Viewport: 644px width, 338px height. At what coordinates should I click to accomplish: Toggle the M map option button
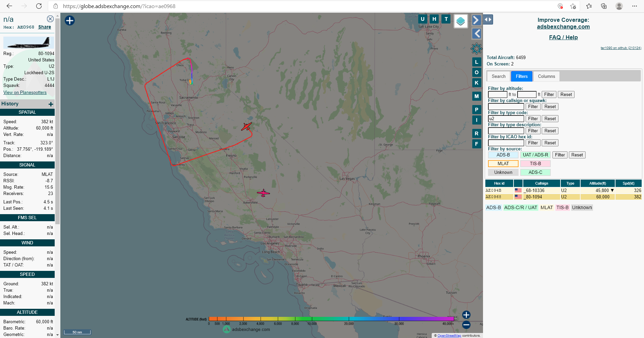tap(476, 96)
